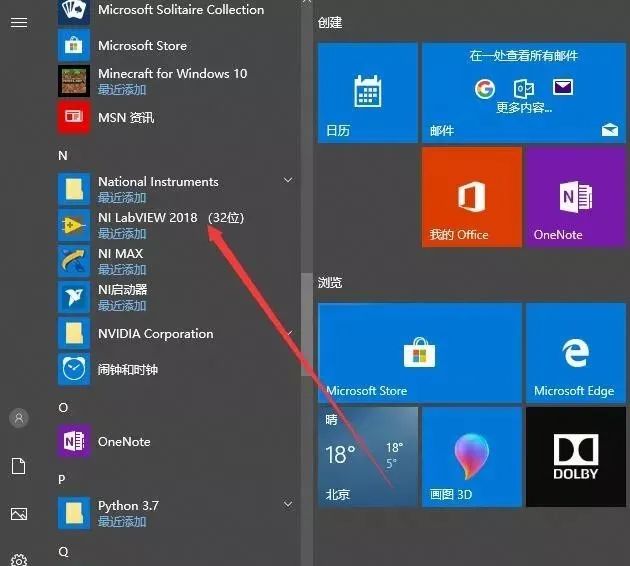Click Google icon on mail tile
This screenshot has height=566, width=630.
[x=485, y=89]
